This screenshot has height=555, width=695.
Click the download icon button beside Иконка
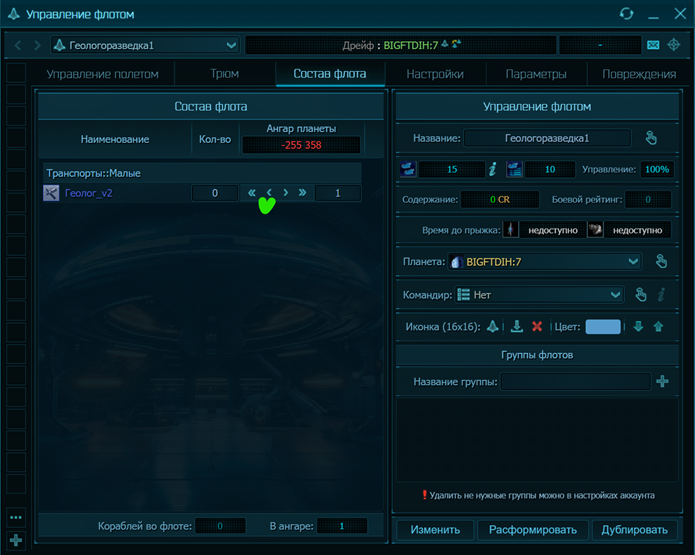tap(516, 326)
